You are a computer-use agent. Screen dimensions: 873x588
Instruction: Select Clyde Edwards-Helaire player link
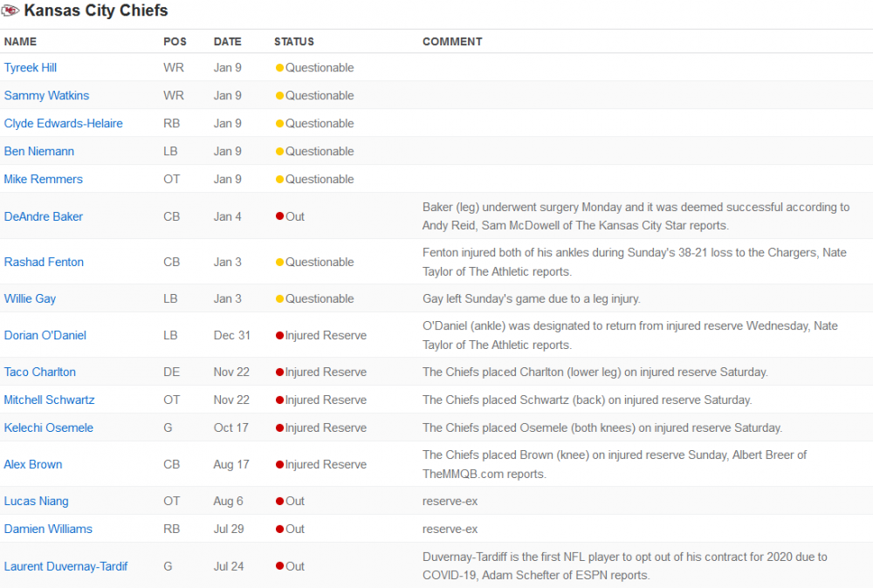point(63,124)
